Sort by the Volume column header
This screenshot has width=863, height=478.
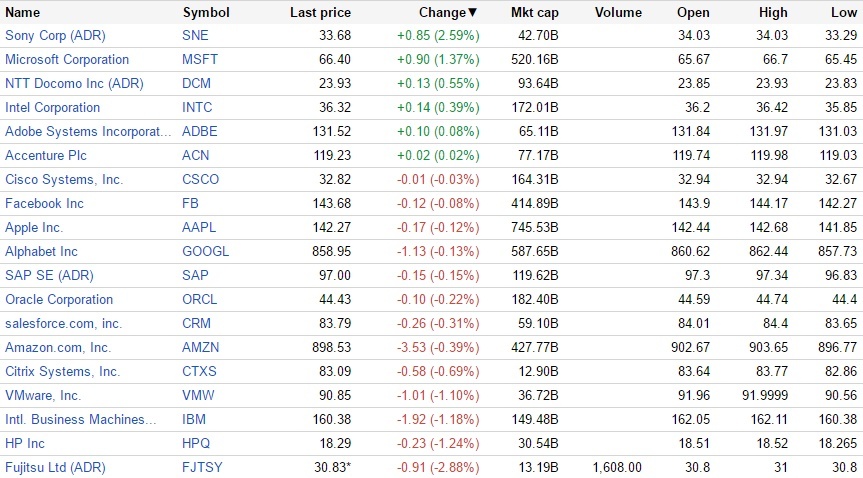coord(618,13)
